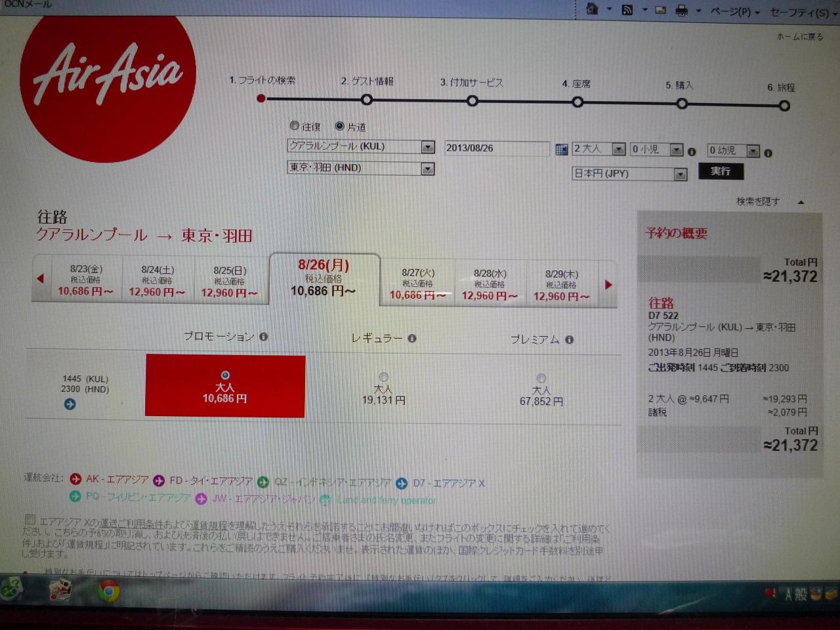Click the プロモーション info icon
This screenshot has height=630, width=840.
[263, 337]
